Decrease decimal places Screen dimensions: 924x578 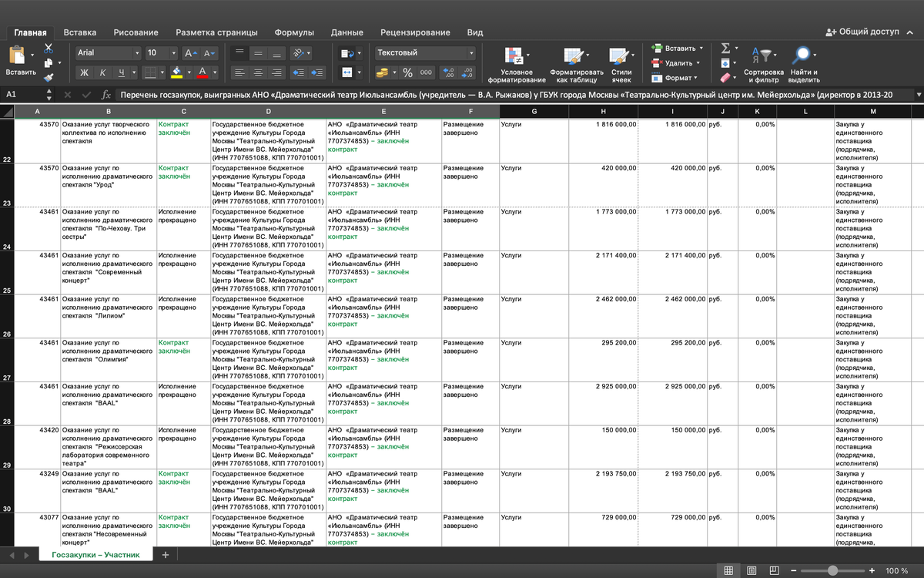pos(468,72)
